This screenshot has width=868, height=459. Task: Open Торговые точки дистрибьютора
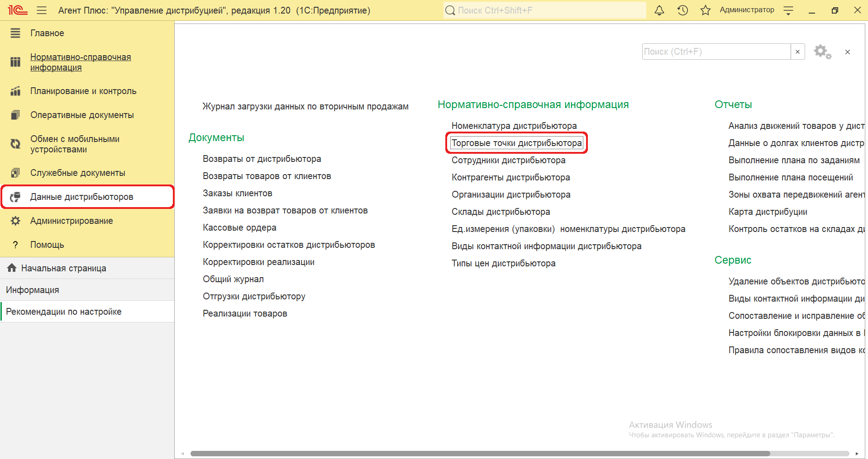pyautogui.click(x=517, y=143)
